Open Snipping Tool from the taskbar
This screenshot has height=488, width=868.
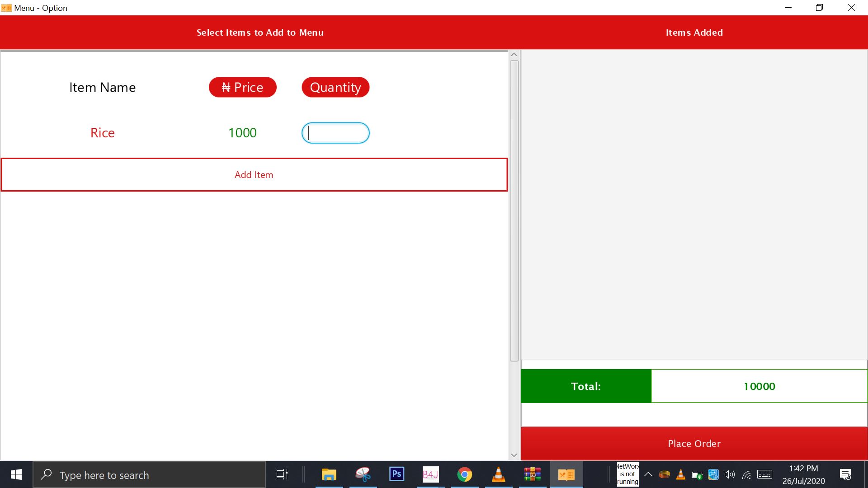coord(363,474)
